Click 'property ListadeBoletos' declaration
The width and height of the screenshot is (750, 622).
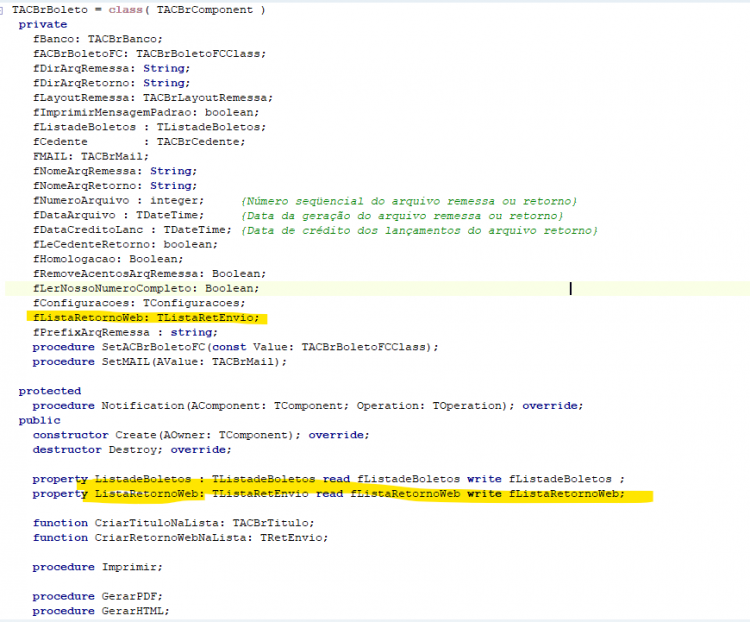pyautogui.click(x=329, y=479)
